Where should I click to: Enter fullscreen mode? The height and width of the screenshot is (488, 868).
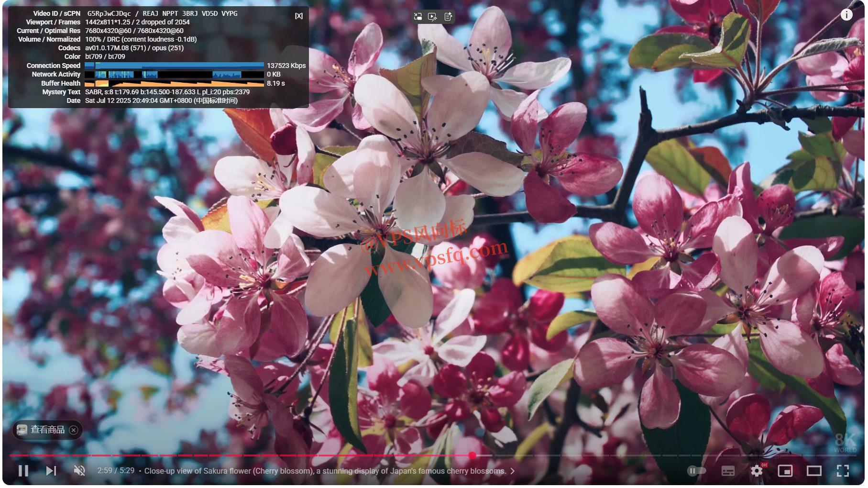point(843,471)
